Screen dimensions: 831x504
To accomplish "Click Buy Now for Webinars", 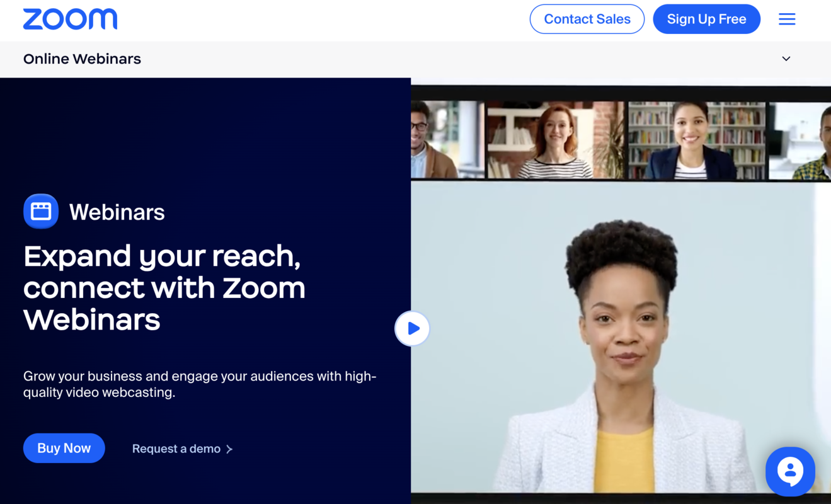I will pyautogui.click(x=64, y=448).
